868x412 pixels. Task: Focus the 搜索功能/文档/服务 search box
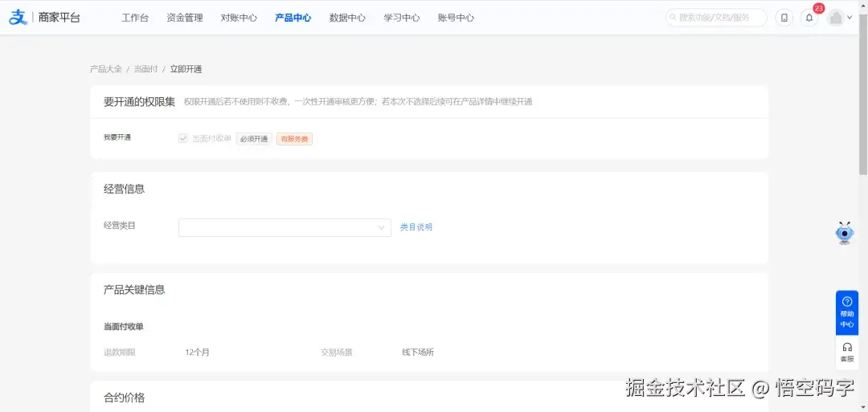click(716, 18)
